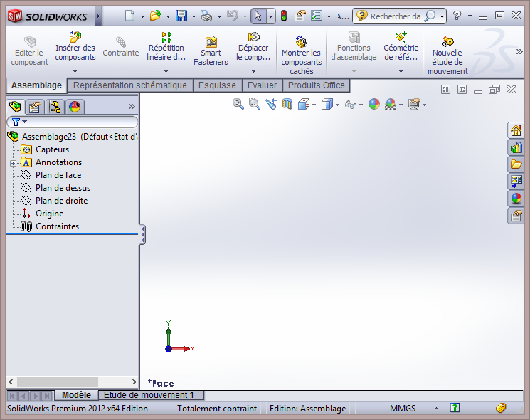Switch to the Esquisse tab
This screenshot has width=530, height=420.
(217, 85)
